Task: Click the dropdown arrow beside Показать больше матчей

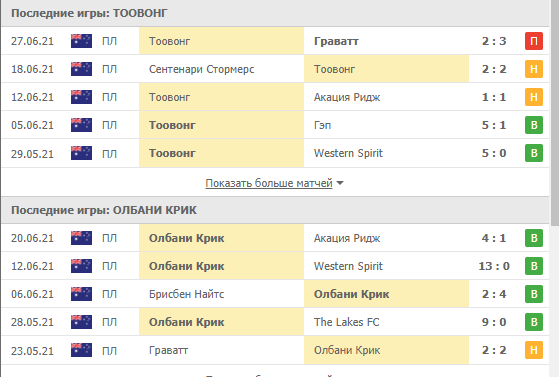Action: pos(340,183)
